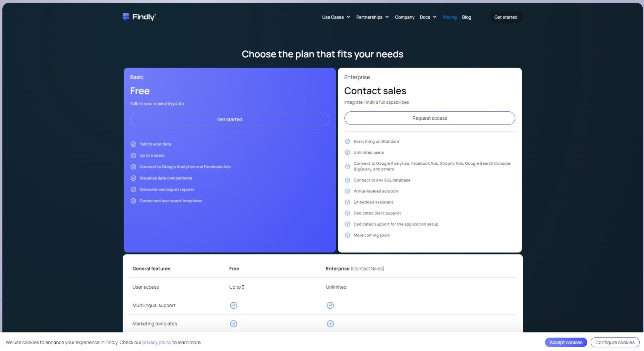The image size is (644, 351).
Task: Go to the Company page
Action: coord(405,17)
